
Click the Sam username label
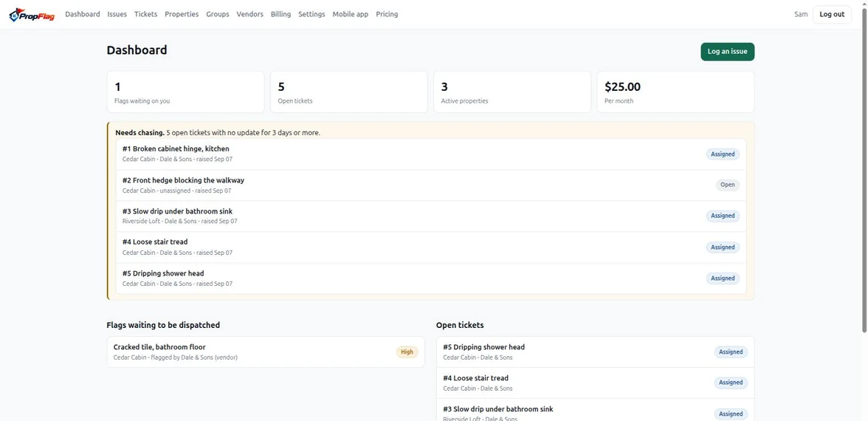(801, 15)
